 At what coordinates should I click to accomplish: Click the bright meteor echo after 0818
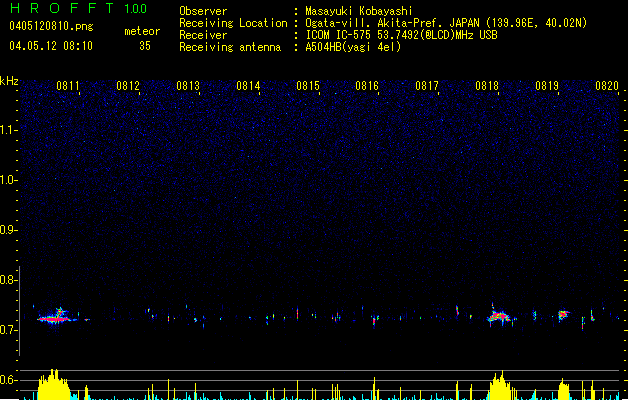click(501, 315)
